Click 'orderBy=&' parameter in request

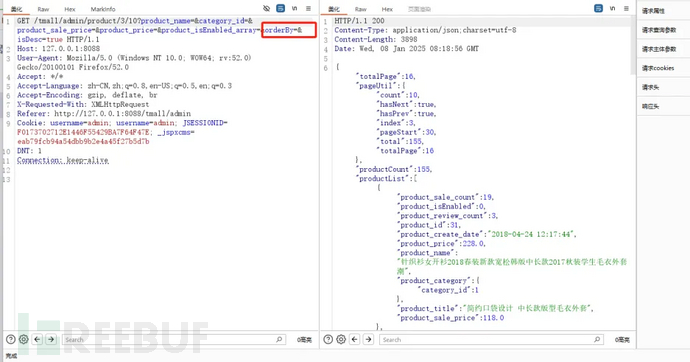tap(282, 30)
